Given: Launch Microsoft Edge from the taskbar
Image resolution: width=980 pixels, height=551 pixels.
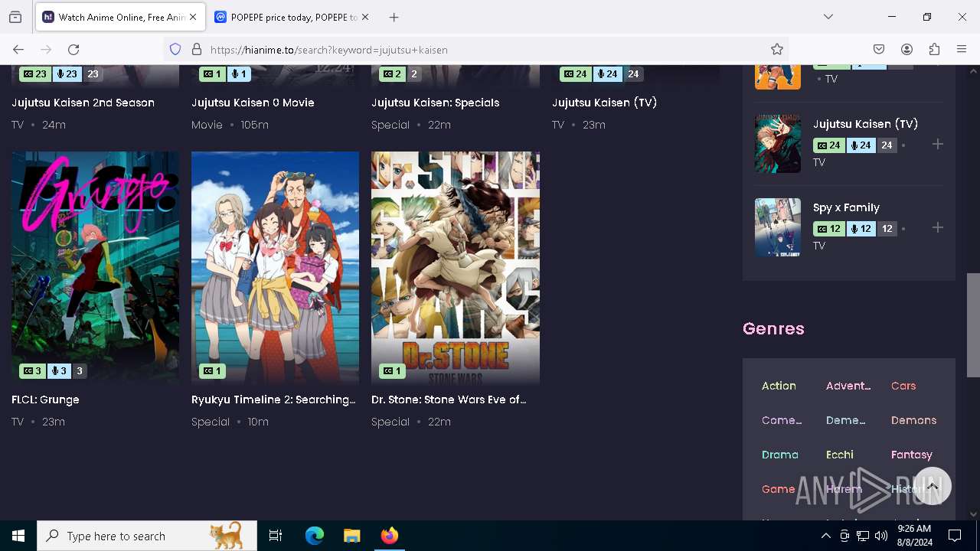Looking at the screenshot, I should tap(315, 536).
